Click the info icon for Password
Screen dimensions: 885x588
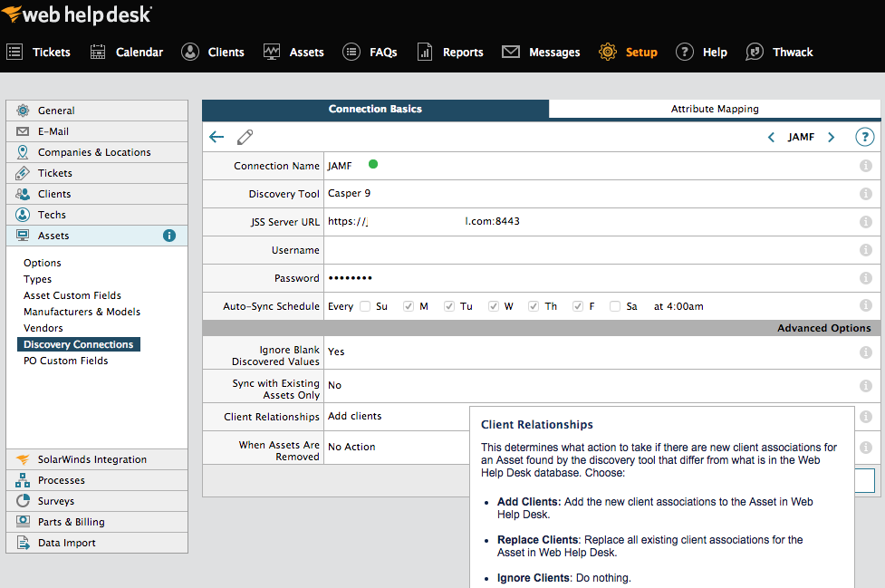(x=866, y=277)
